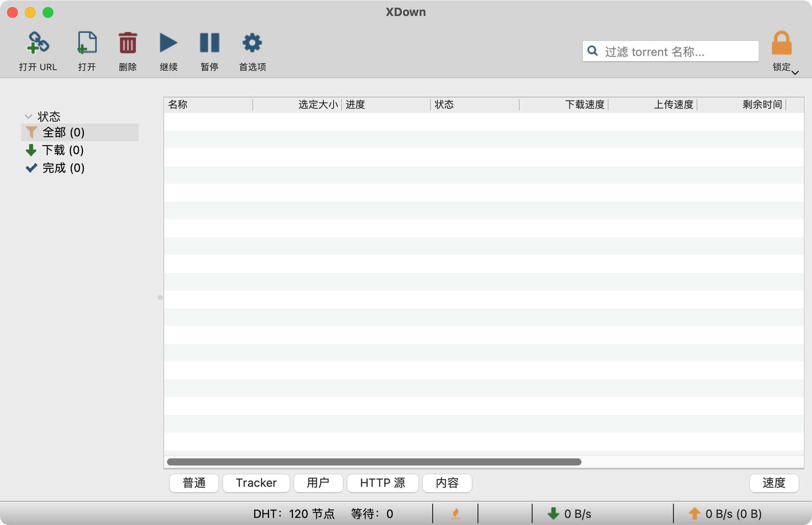Click the orange flame icon in status bar
The width and height of the screenshot is (812, 525).
pos(455,514)
